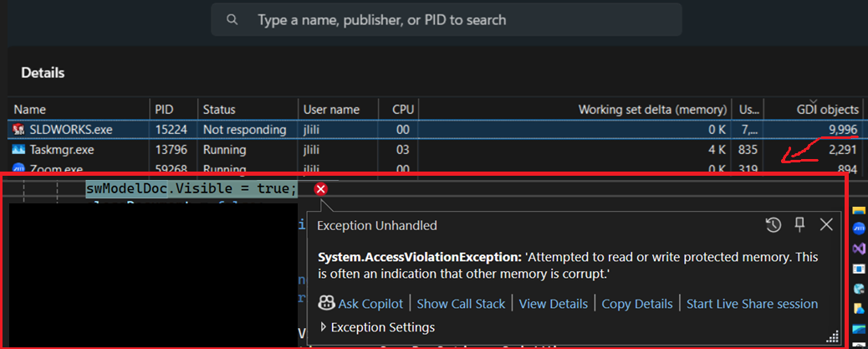Open Visual Studio from the taskbar
Screen dimensions: 868x349
click(x=858, y=249)
